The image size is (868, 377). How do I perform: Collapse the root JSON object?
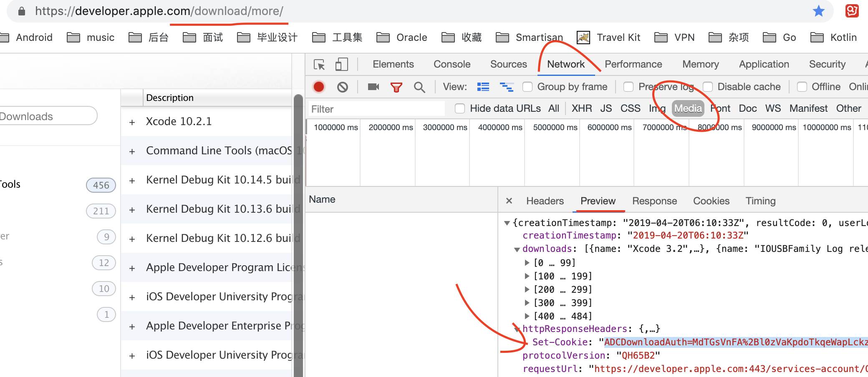pyautogui.click(x=507, y=223)
